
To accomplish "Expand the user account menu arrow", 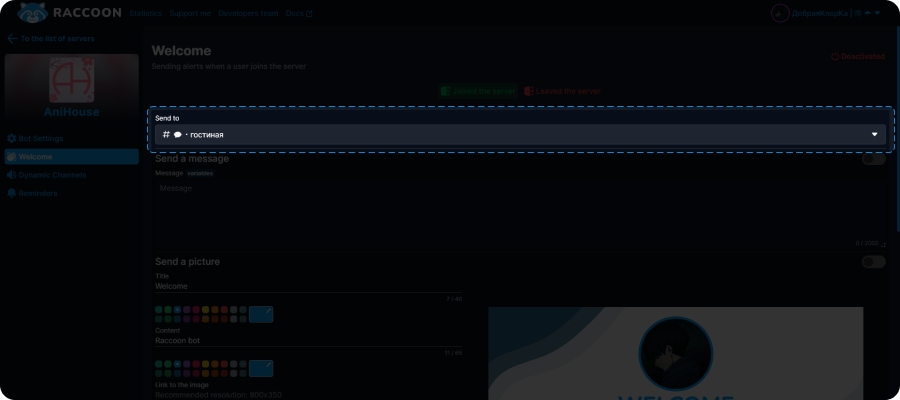I will tap(877, 13).
